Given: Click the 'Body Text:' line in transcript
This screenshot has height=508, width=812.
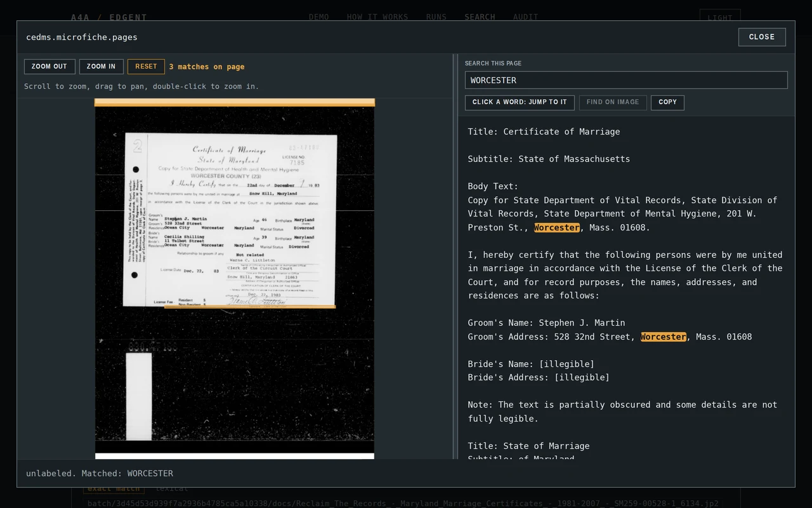Looking at the screenshot, I should pyautogui.click(x=494, y=186).
